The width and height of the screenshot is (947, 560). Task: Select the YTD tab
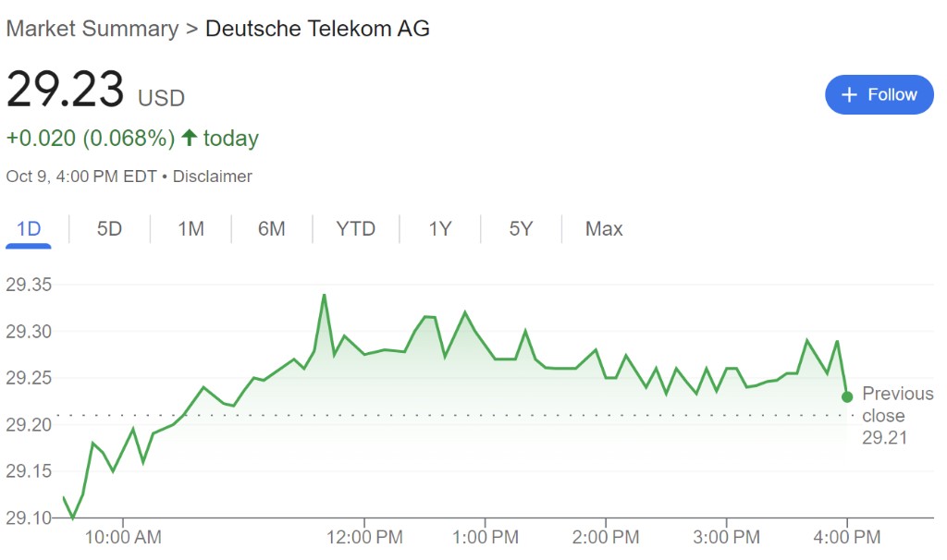tap(356, 228)
